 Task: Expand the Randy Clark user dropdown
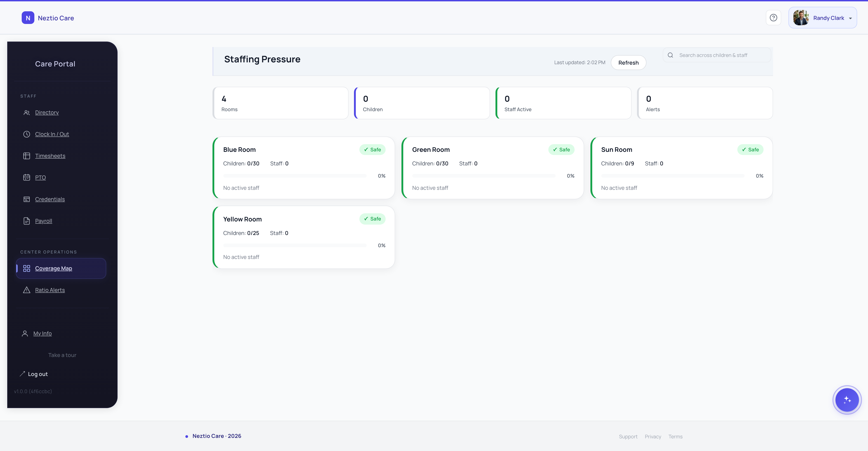click(823, 18)
